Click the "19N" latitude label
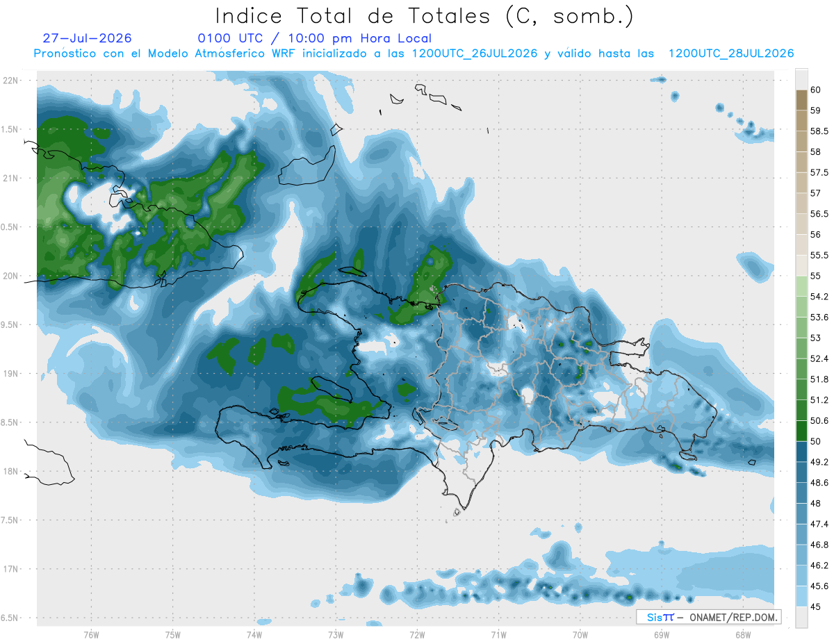This screenshot has height=644, width=834. [x=11, y=374]
